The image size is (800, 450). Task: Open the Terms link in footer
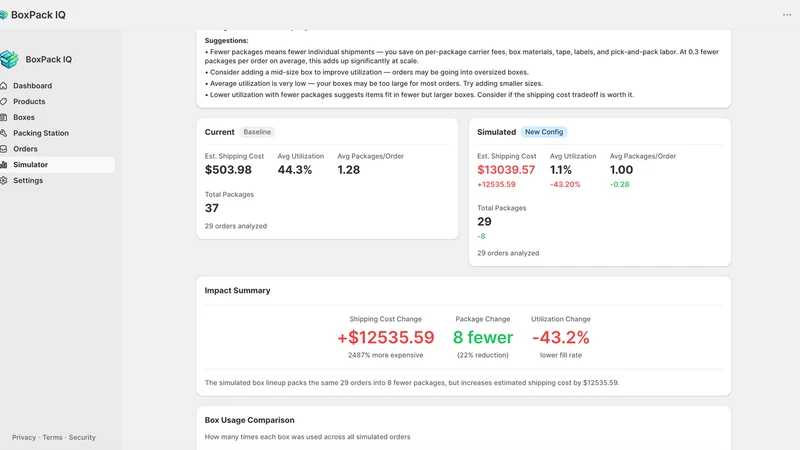click(x=52, y=437)
